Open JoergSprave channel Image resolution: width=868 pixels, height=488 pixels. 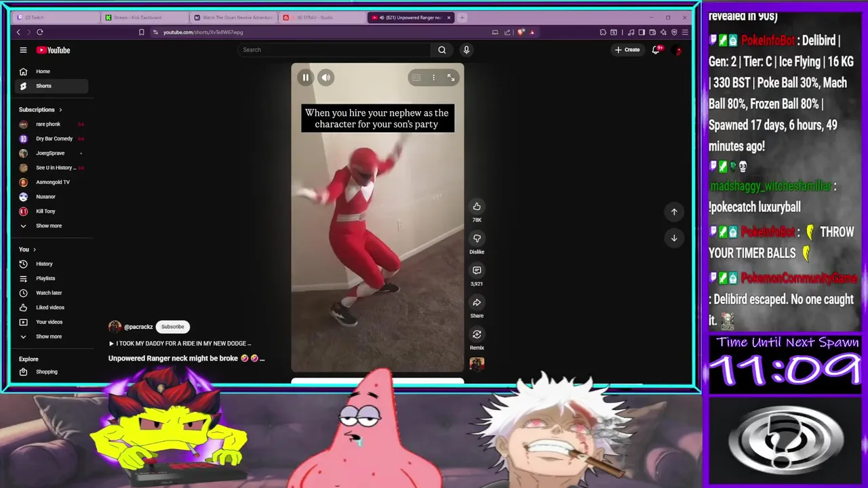(x=52, y=153)
